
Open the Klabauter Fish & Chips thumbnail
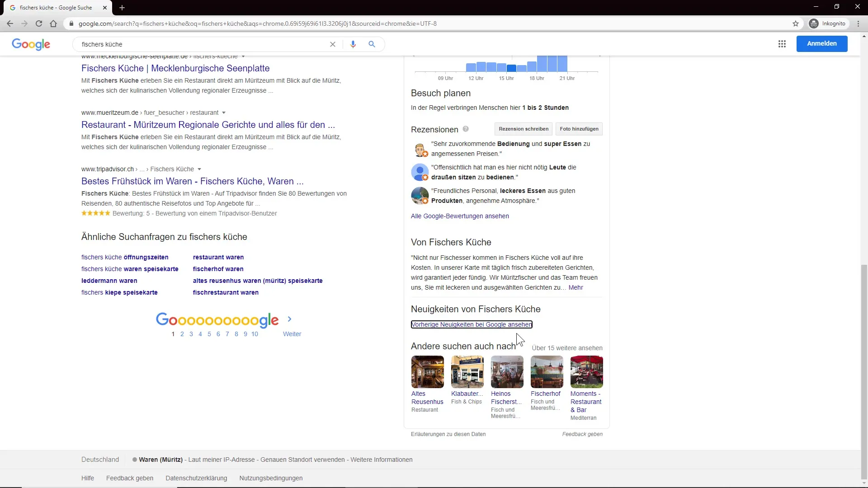(467, 372)
